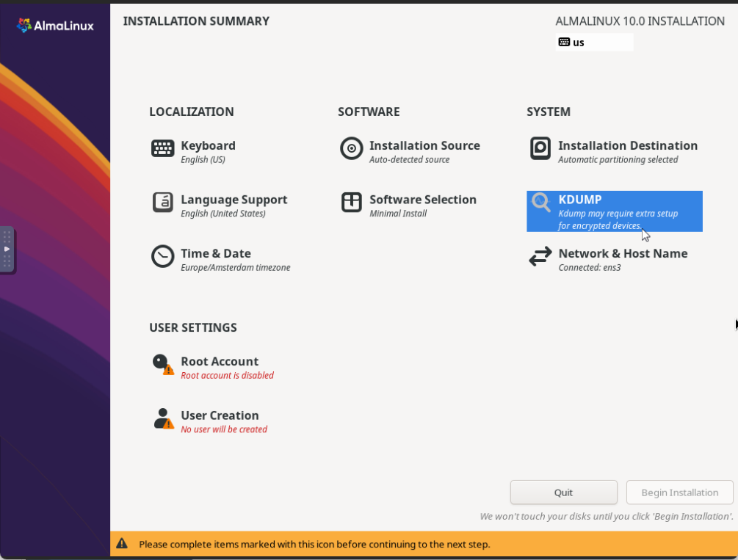
Task: Click 'Minimal Install' text
Action: point(398,213)
